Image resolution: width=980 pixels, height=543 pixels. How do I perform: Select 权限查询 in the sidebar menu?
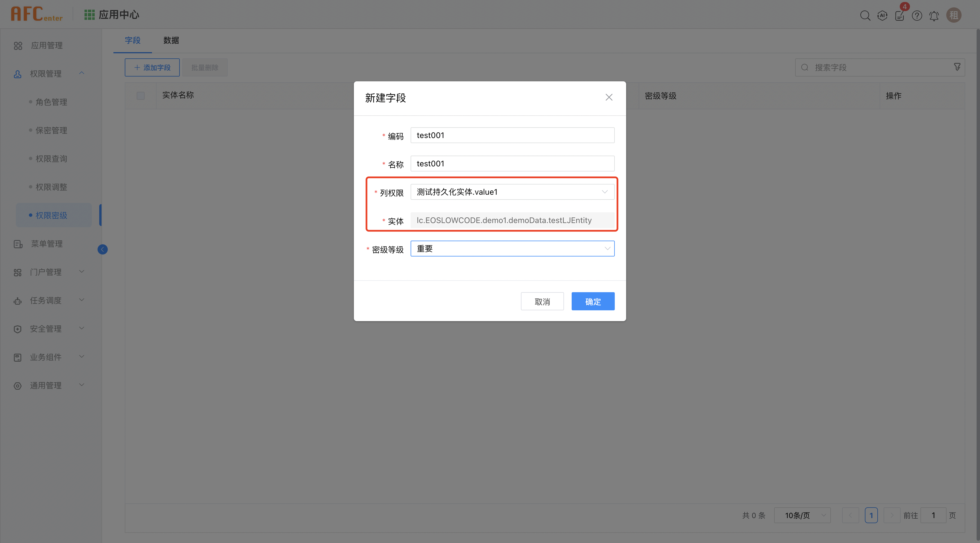pos(52,159)
